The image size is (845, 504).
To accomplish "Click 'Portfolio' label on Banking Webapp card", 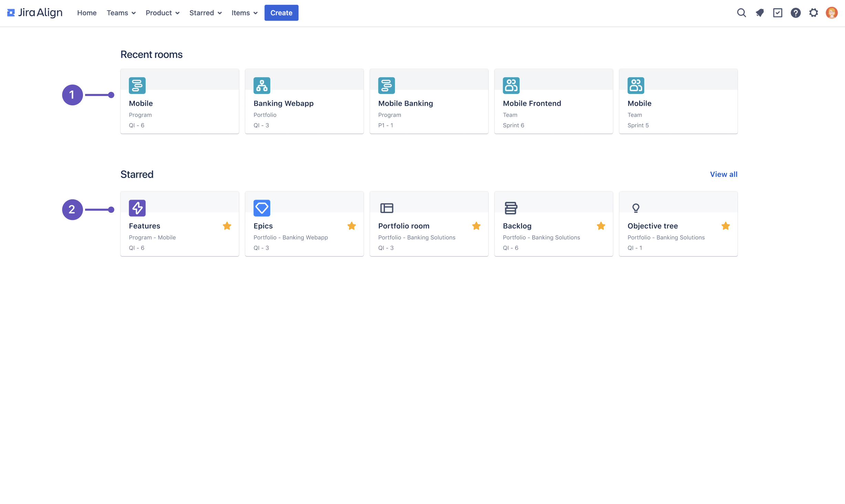I will pos(265,115).
